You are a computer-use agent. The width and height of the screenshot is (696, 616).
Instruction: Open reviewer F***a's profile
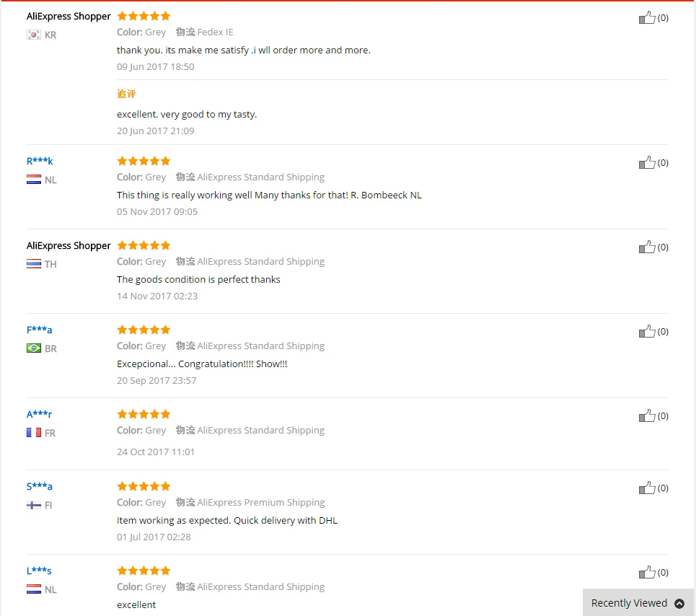[x=39, y=330]
